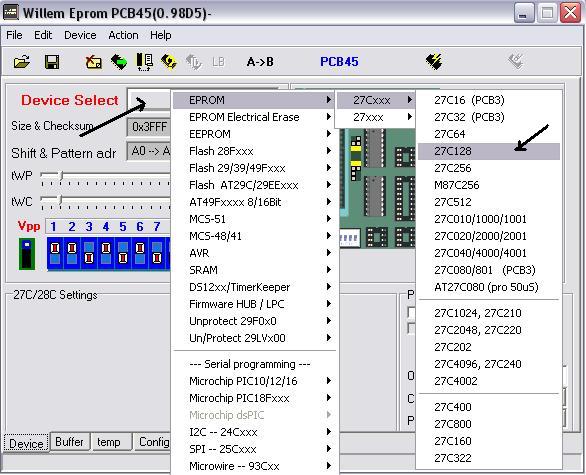Toggle Vpp DIP switch 7
This screenshot has height=475, width=586.
(x=157, y=253)
